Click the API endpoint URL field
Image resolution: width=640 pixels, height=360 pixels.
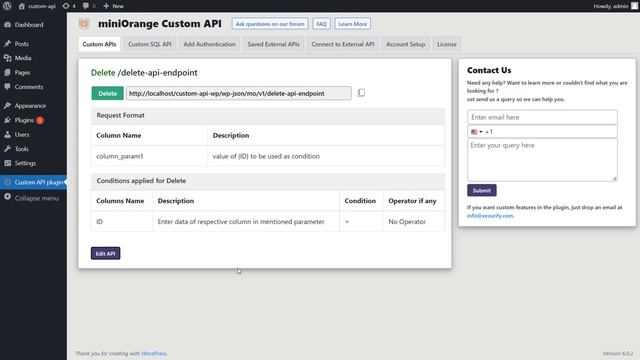(x=238, y=93)
